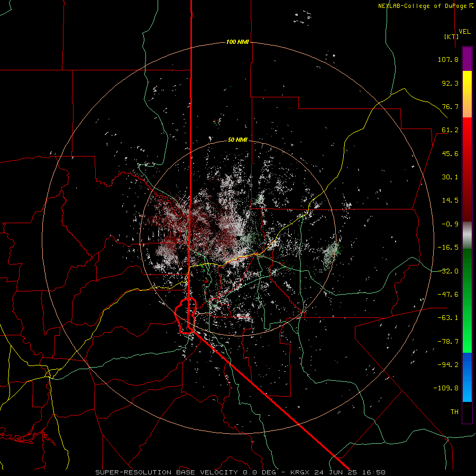This screenshot has width=476, height=476.
Task: Select the 92.3 value on velocity scale
Action: pos(450,83)
